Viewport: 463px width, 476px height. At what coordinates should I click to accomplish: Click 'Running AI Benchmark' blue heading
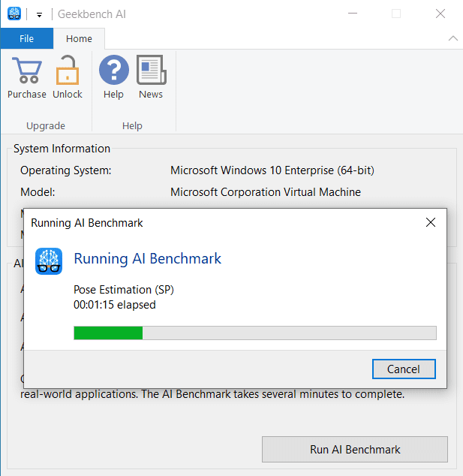click(x=148, y=258)
